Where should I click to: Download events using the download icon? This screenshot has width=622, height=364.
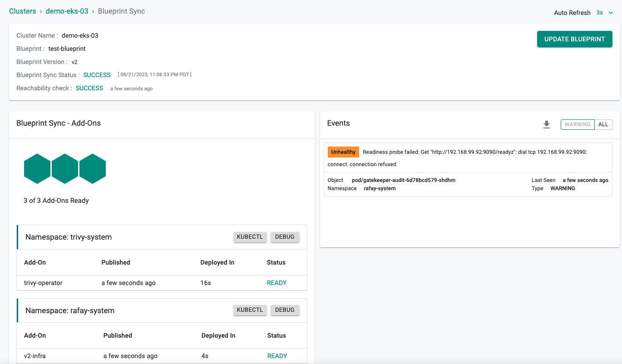(x=547, y=124)
